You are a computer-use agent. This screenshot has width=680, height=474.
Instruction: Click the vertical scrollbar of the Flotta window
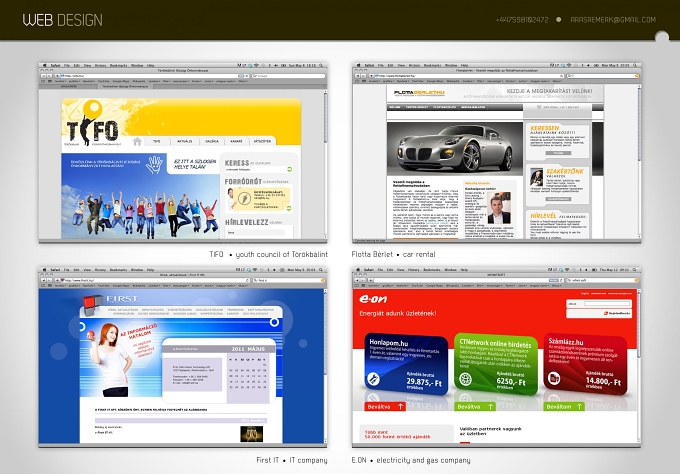tap(639, 161)
